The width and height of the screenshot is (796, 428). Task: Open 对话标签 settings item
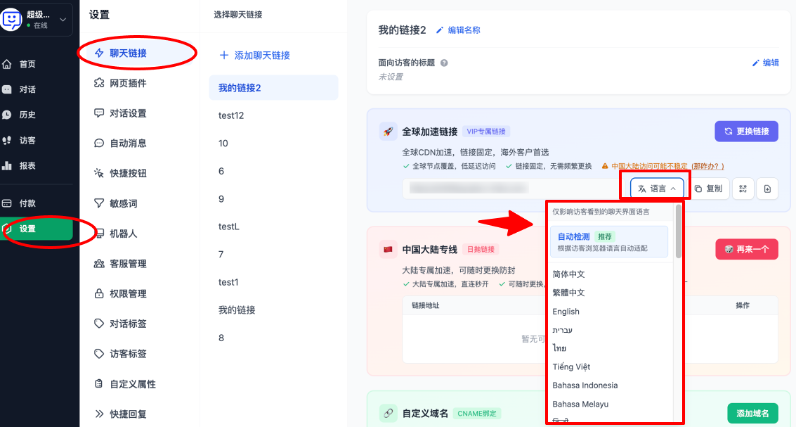tap(128, 323)
